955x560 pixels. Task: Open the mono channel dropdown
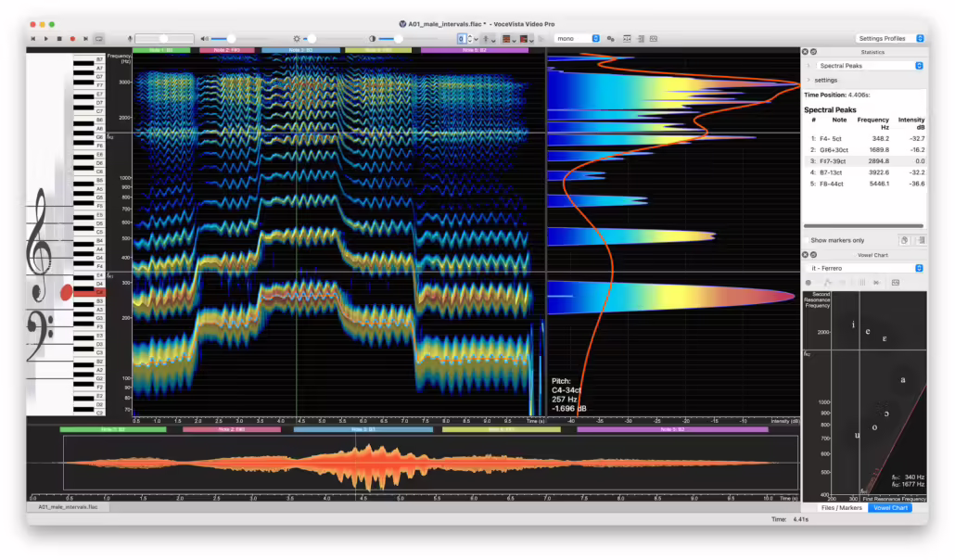pos(577,38)
